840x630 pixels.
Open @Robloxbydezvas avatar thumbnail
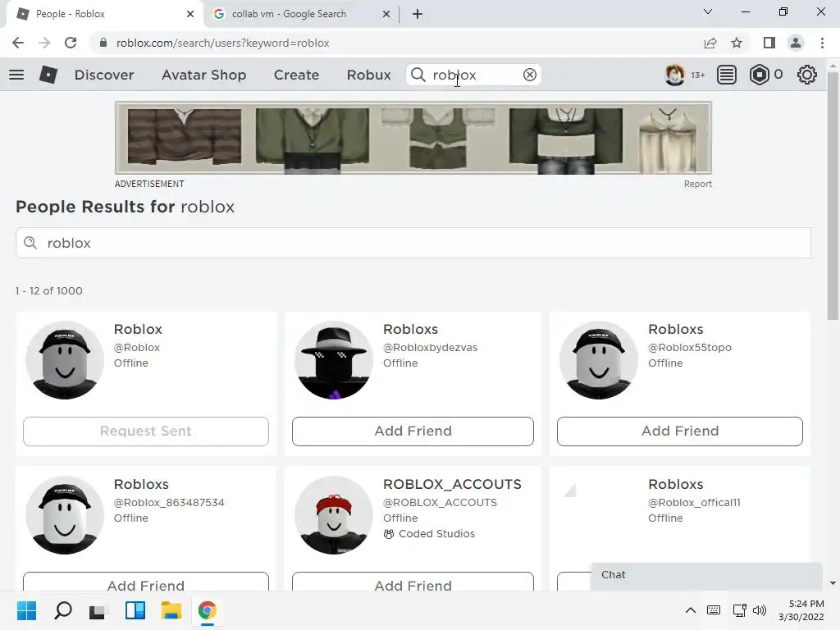[334, 360]
